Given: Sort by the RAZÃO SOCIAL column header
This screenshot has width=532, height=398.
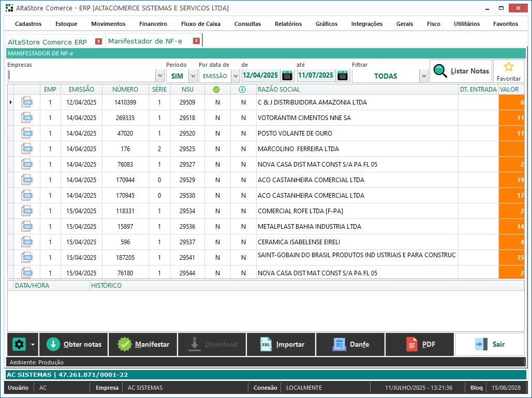Looking at the screenshot, I should tap(357, 90).
